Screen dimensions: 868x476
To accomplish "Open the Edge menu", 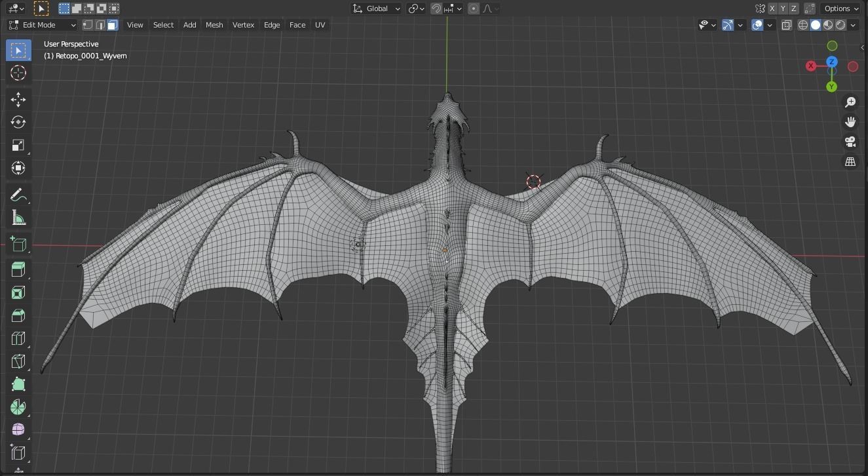I will click(x=272, y=25).
